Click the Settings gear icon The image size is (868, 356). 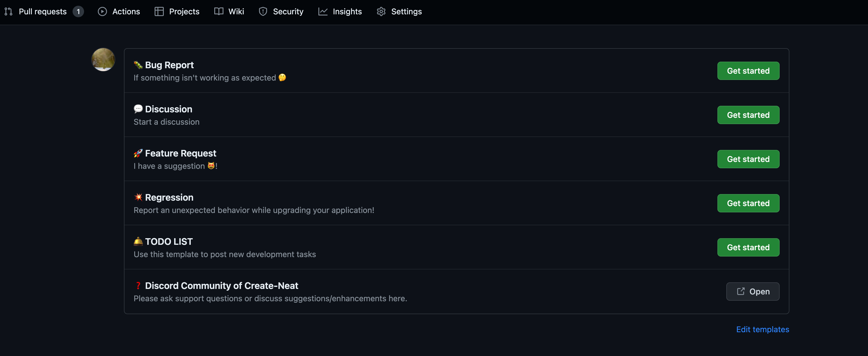point(381,11)
